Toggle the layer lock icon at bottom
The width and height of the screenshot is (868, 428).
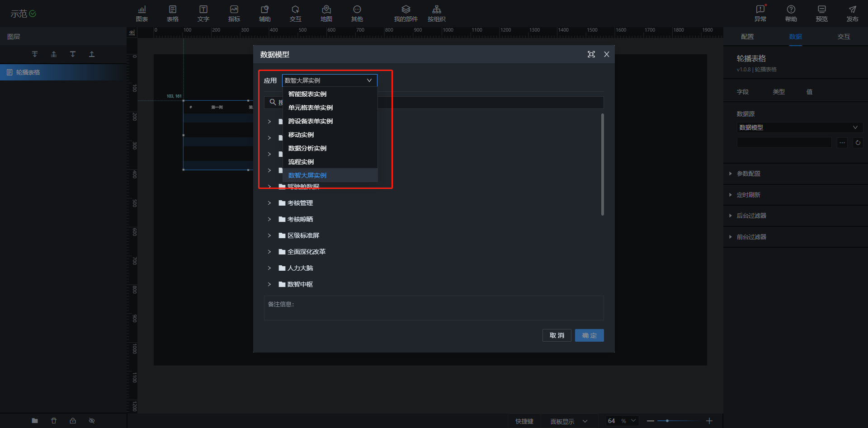pyautogui.click(x=73, y=421)
